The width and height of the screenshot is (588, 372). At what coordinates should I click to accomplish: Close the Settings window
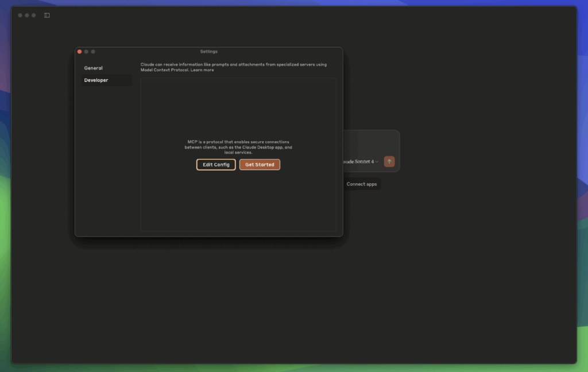coord(79,52)
